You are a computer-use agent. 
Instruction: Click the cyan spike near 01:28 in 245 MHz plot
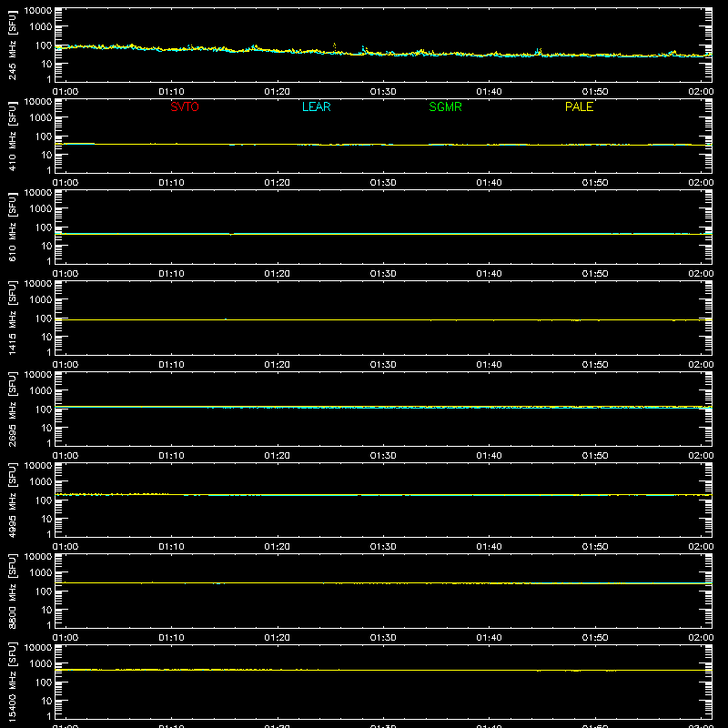pyautogui.click(x=363, y=49)
